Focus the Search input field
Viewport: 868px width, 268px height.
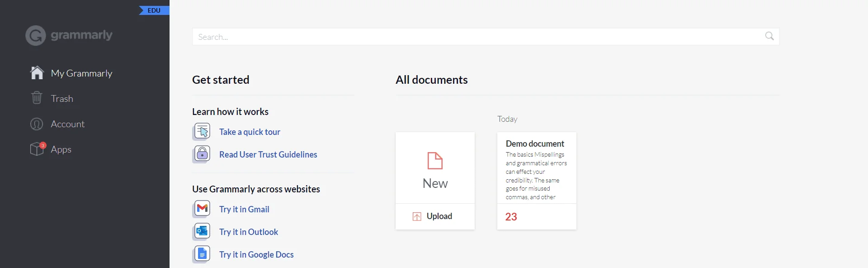pyautogui.click(x=486, y=37)
